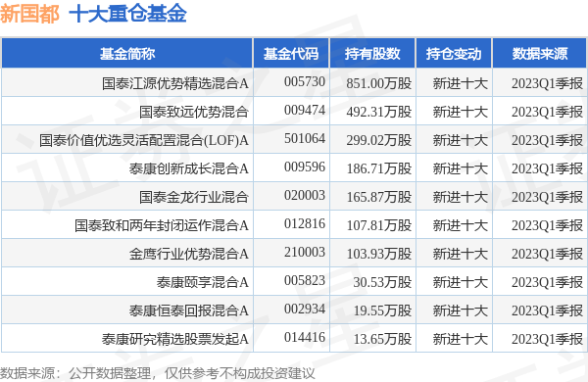Select fund name 国泰致和两年封闭运作混合A
Image resolution: width=588 pixels, height=382 pixels.
(162, 225)
